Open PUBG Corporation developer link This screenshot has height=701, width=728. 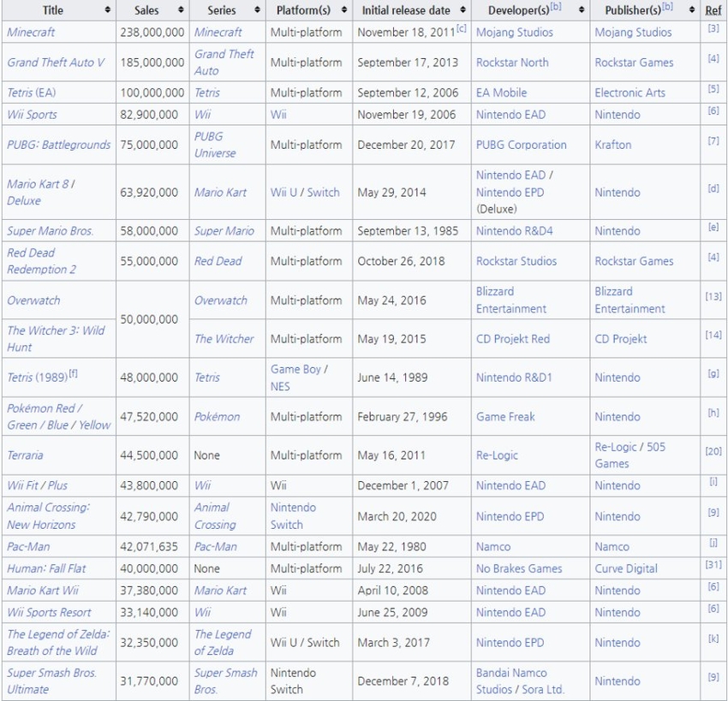click(x=522, y=145)
